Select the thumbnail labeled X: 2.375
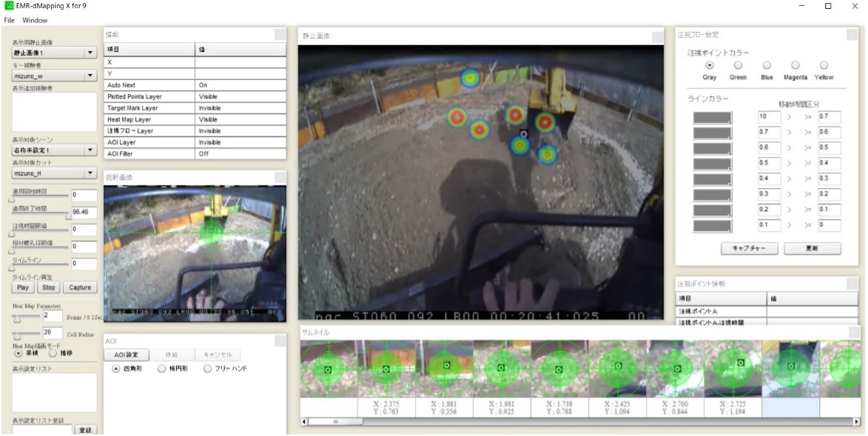This screenshot has height=436, width=868. [385, 367]
